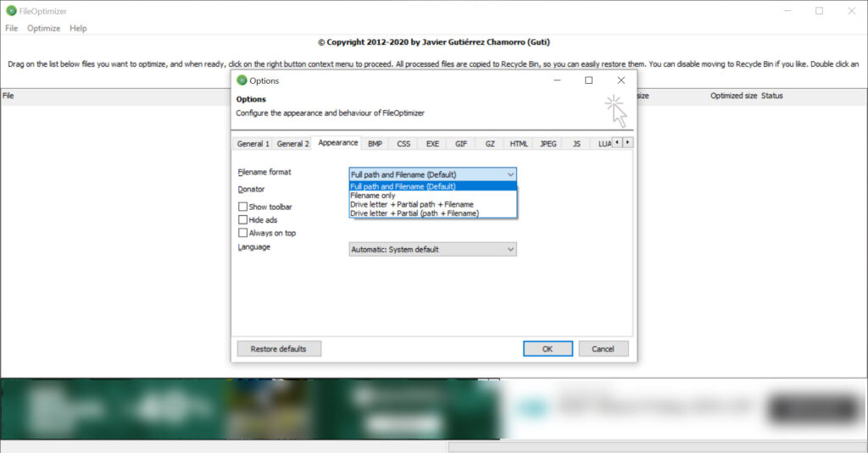868x453 pixels.
Task: Open the GIF options tab
Action: click(461, 144)
